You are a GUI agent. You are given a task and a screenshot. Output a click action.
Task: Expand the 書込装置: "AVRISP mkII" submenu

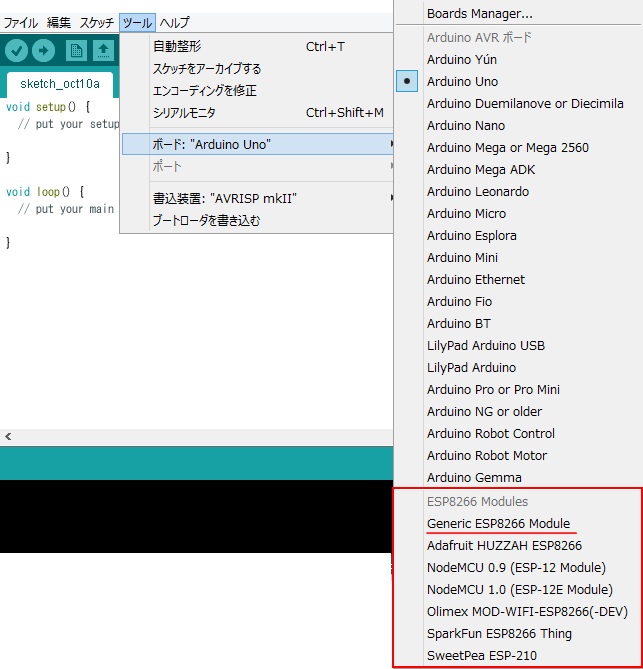click(258, 198)
